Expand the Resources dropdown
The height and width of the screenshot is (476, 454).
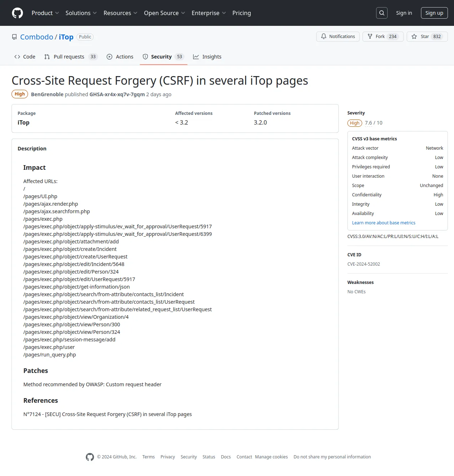(120, 13)
